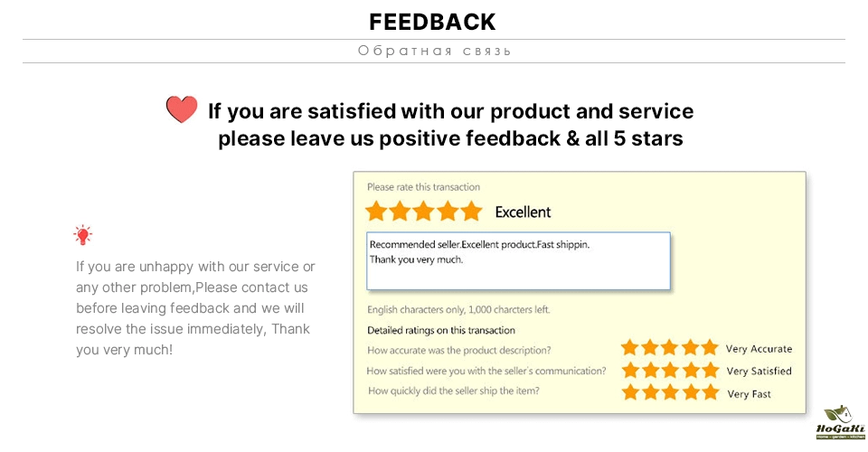Image resolution: width=868 pixels, height=452 pixels.
Task: Click inside the feedback comment text box
Action: [x=518, y=261]
